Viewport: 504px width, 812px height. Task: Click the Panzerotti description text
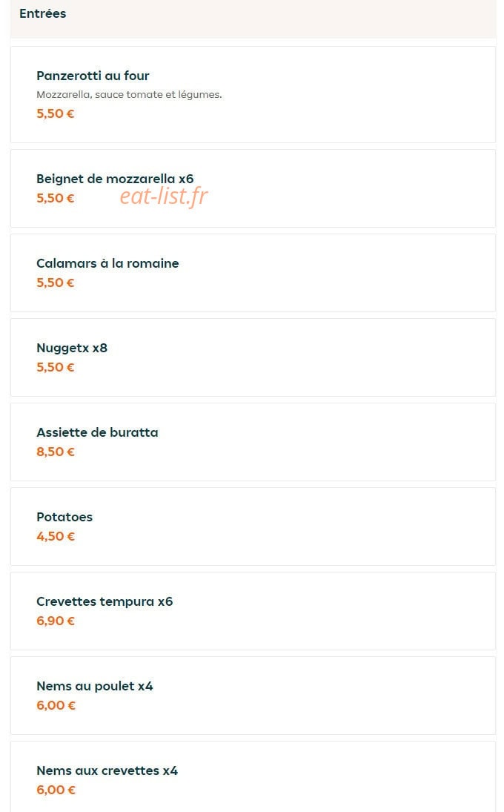[129, 95]
